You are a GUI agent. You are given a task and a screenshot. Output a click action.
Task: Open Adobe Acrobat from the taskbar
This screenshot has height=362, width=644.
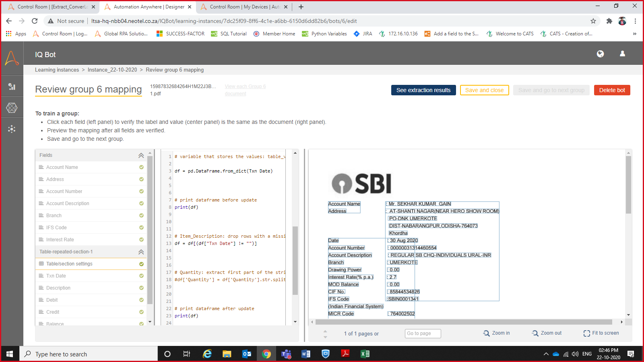tap(345, 354)
